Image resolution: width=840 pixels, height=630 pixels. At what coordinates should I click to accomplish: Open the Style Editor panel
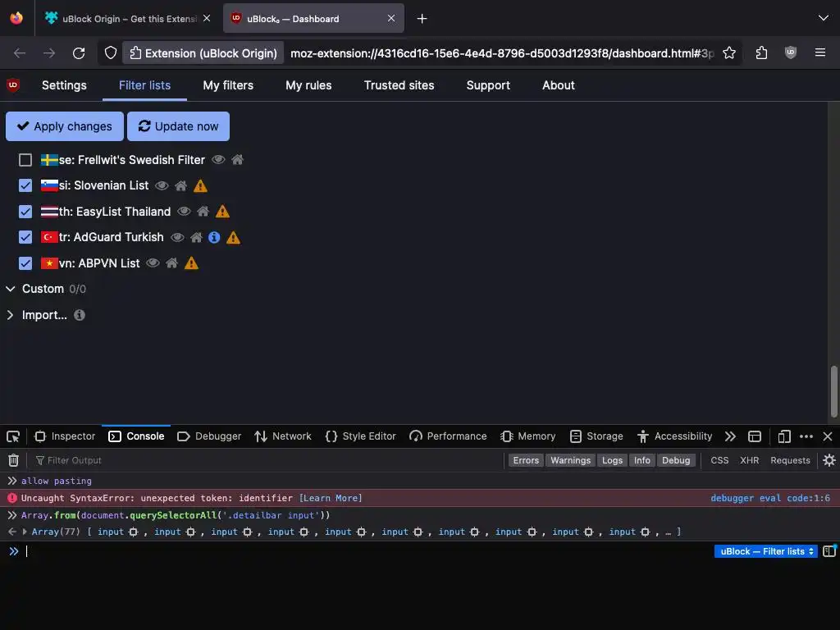(361, 436)
